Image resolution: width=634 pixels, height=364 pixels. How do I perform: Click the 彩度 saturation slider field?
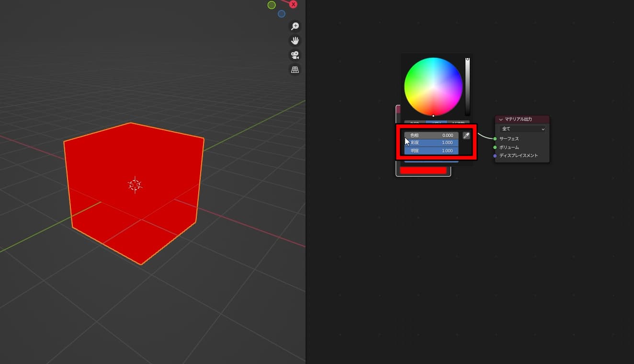point(431,143)
